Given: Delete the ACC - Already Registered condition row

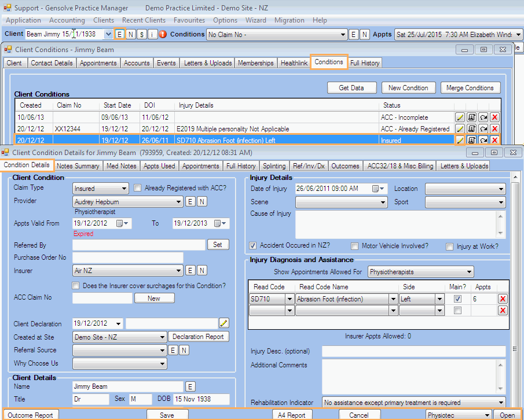Looking at the screenshot, I should [x=495, y=129].
